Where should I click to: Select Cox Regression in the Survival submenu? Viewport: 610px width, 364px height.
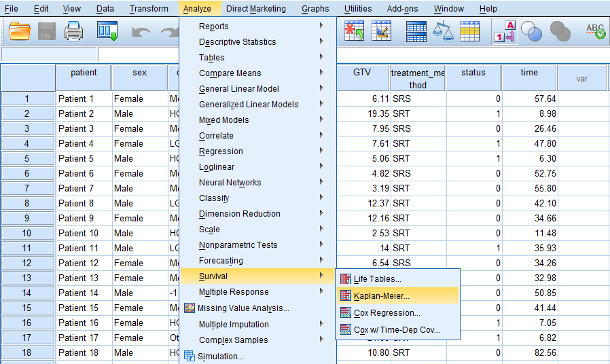click(397, 312)
